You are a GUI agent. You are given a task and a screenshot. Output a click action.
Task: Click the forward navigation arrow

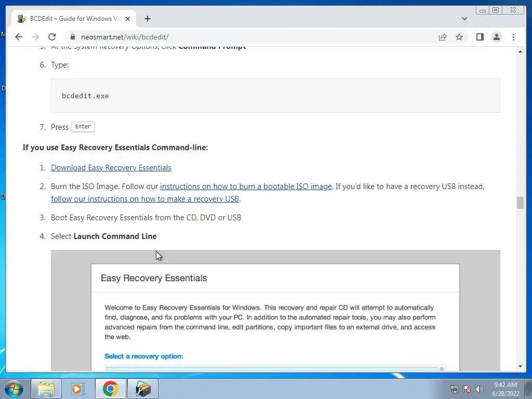tap(35, 37)
